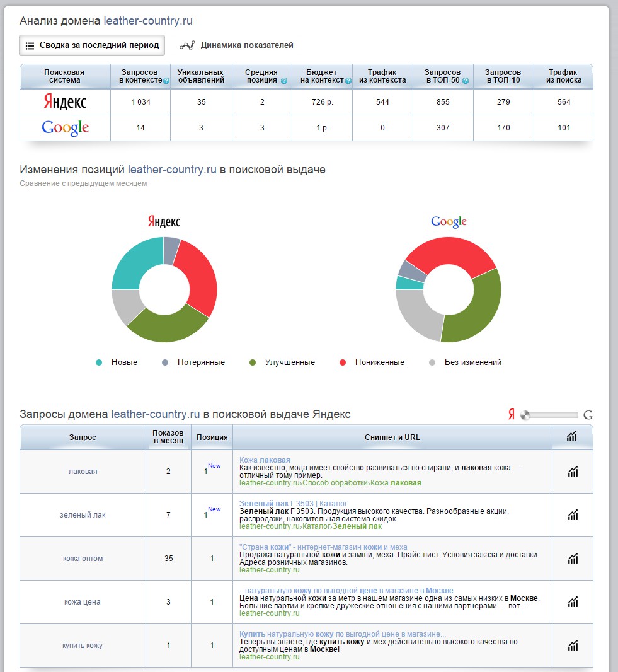Click Google logo above right donut chart
618x672 pixels.
449,221
